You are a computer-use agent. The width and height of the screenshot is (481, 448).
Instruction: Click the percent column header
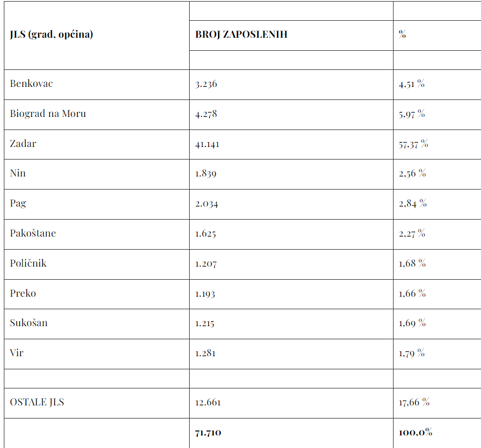pos(402,34)
